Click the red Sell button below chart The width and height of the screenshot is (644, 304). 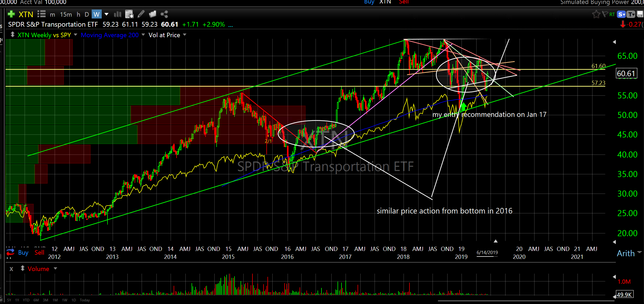pos(40,253)
